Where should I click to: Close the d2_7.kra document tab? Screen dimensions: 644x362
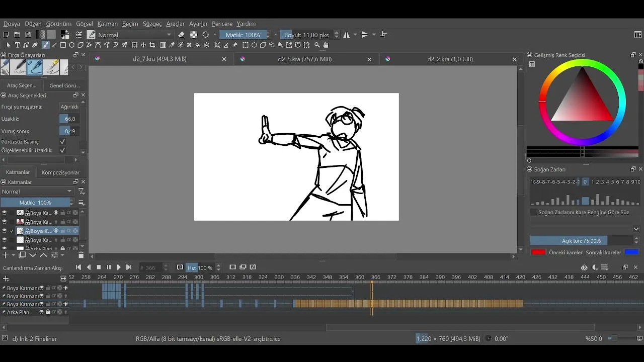[x=224, y=59]
